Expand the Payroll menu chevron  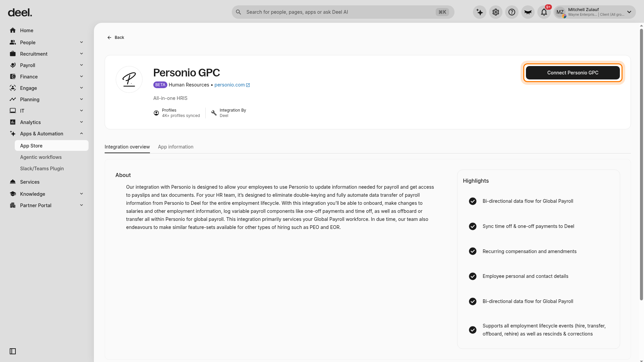[x=82, y=65]
